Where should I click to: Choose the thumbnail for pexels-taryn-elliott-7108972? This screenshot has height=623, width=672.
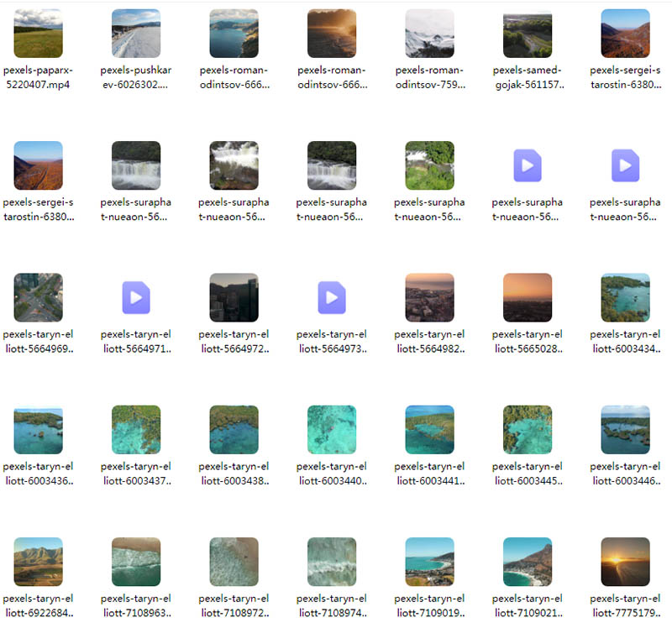(234, 562)
